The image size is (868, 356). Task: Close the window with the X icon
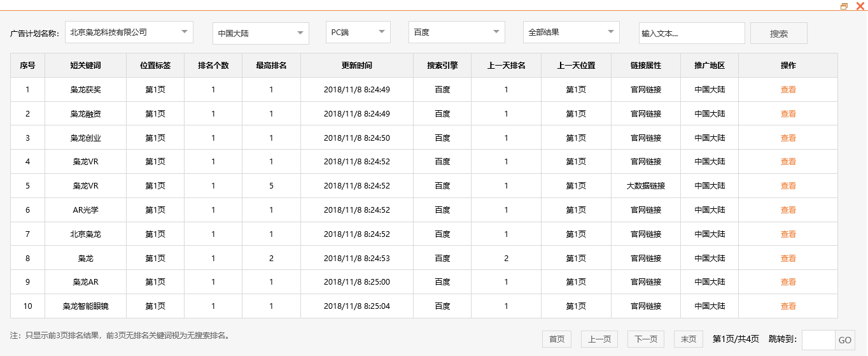[x=860, y=6]
